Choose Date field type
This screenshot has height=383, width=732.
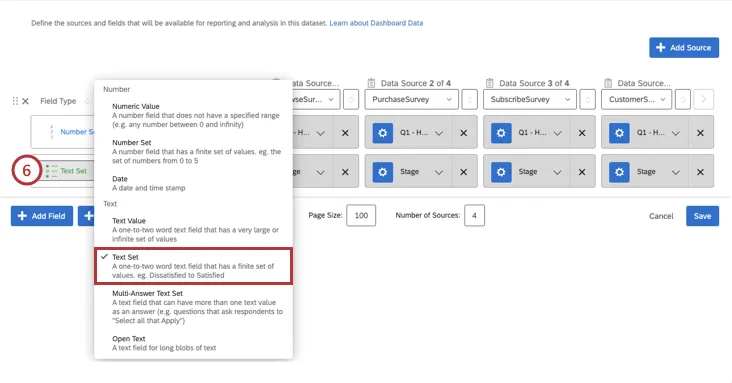pyautogui.click(x=193, y=183)
